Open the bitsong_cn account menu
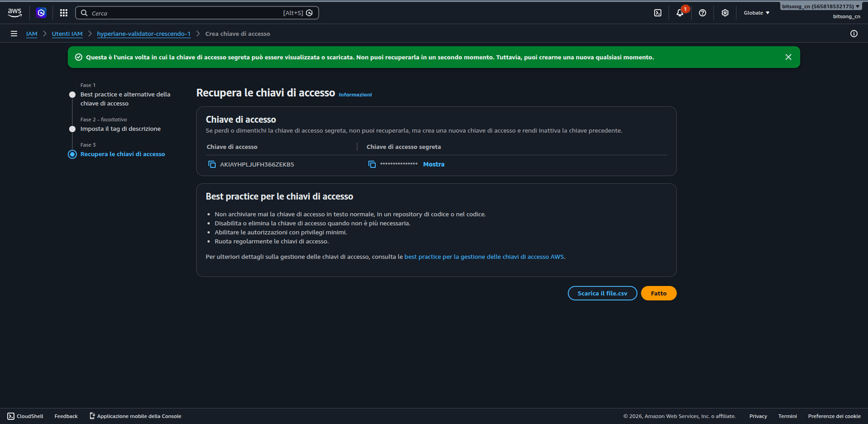Screen dimensions: 868x424 pos(821,7)
